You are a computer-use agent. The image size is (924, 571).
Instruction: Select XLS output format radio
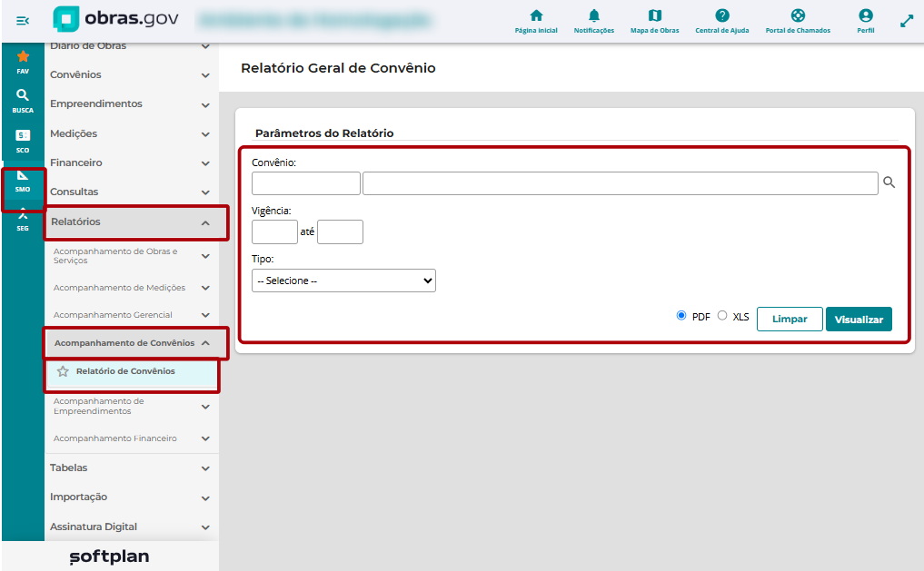(x=722, y=316)
